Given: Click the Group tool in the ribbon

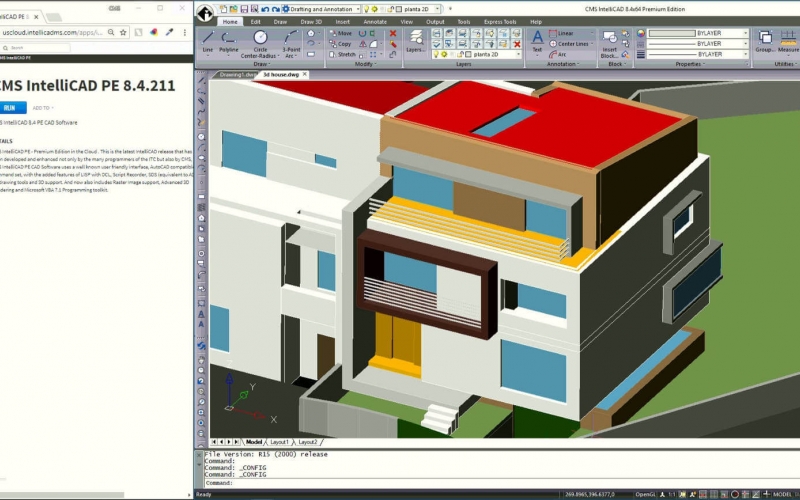Looking at the screenshot, I should tap(765, 41).
